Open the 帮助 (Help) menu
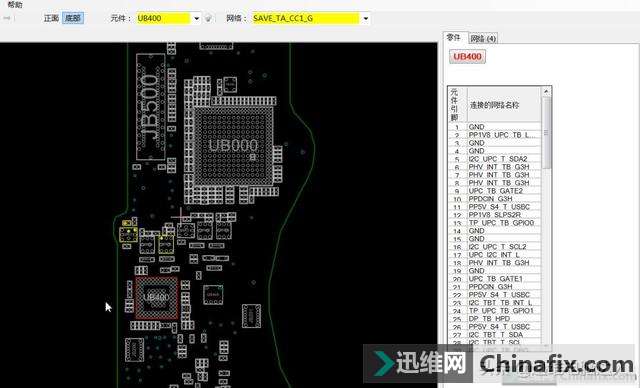Image resolution: width=640 pixels, height=388 pixels. coord(15,4)
